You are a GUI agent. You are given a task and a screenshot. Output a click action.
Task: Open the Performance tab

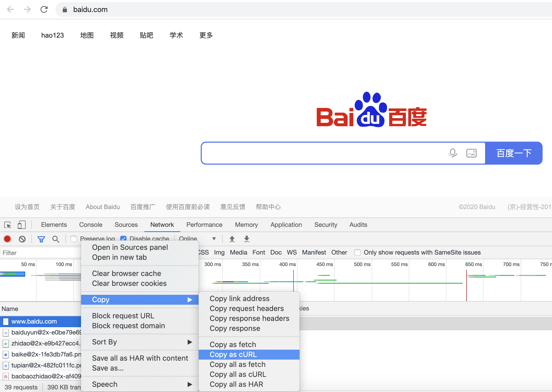204,225
